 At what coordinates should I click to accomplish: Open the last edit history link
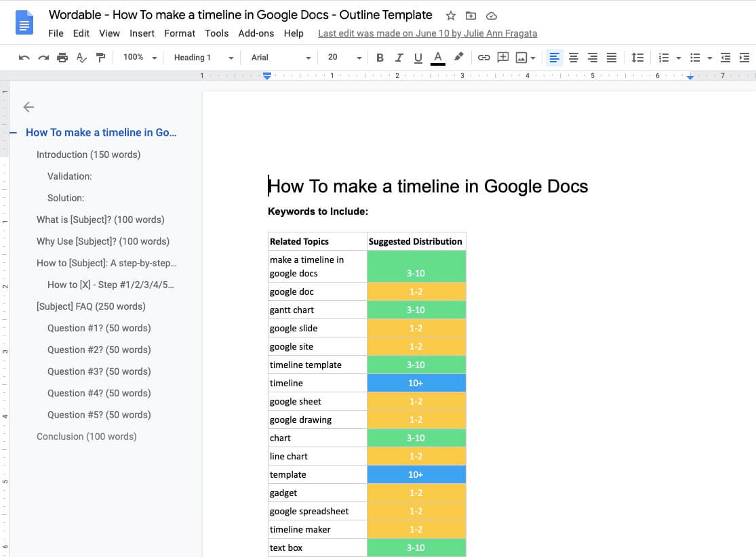[427, 33]
